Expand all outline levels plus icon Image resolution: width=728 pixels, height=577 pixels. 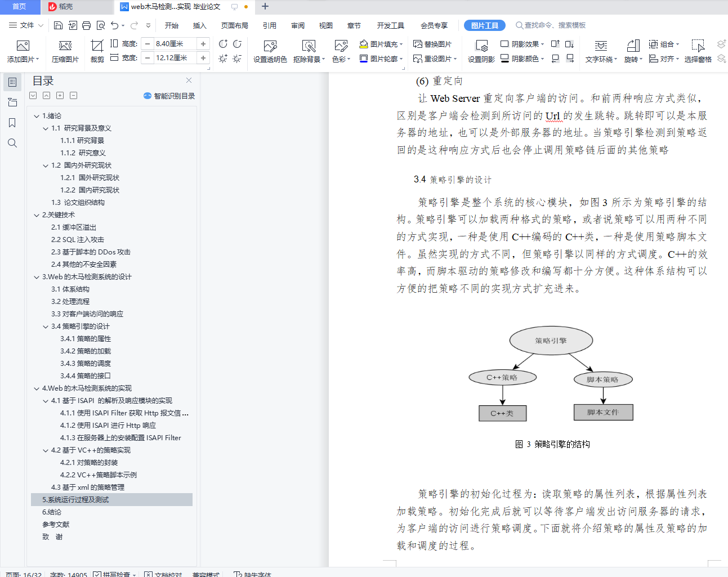[x=60, y=96]
